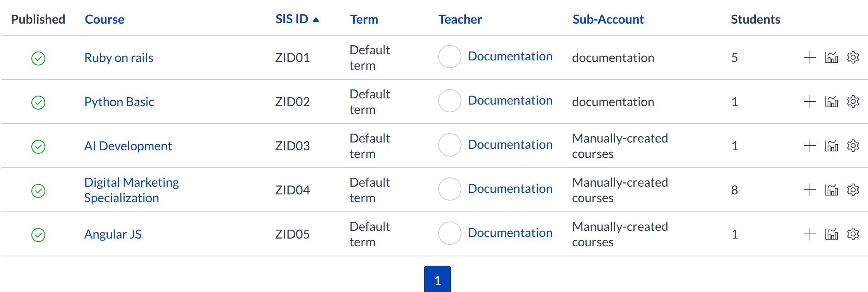Sort list by Teacher column header
Viewport: 868px width, 292px height.
point(460,19)
